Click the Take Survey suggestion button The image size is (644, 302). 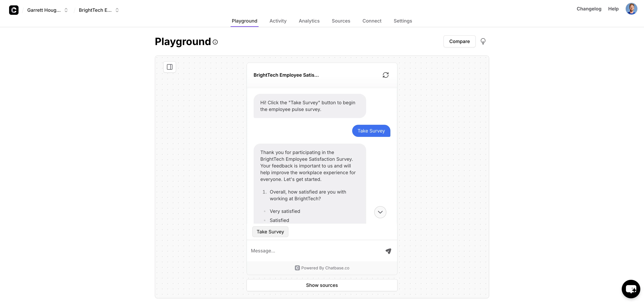(x=270, y=232)
